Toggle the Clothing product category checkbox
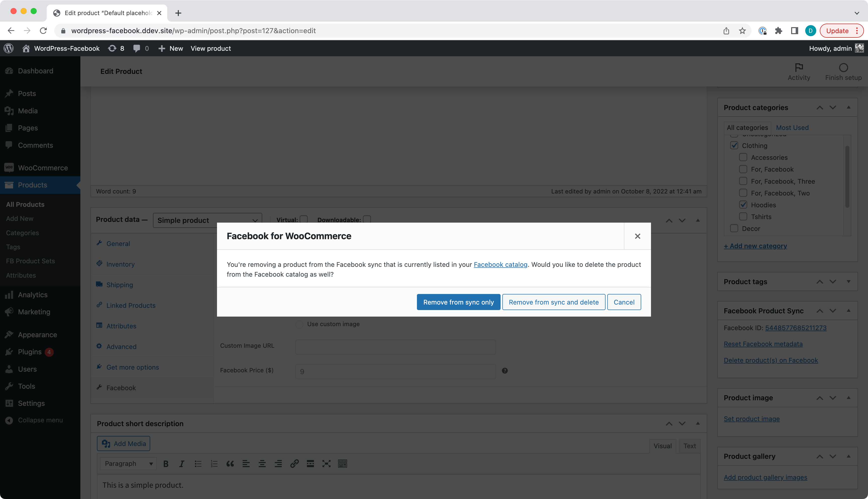Viewport: 868px width, 499px height. [x=734, y=145]
